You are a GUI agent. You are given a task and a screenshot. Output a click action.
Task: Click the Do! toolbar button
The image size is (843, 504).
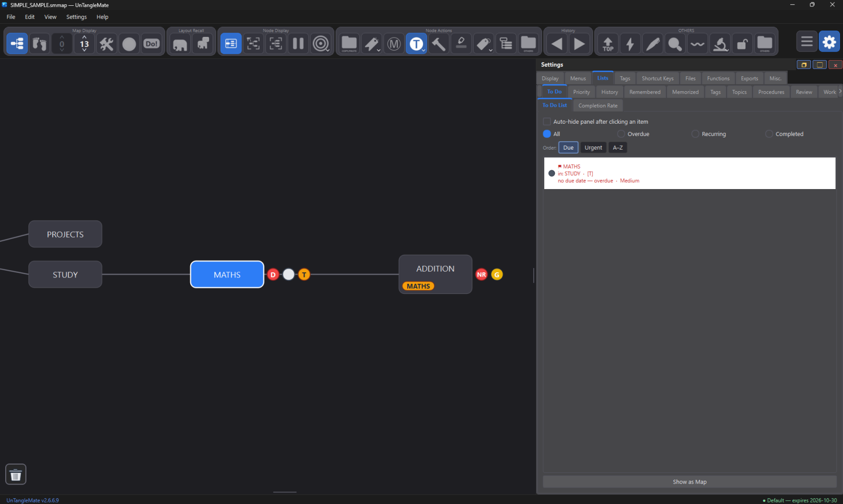click(x=151, y=44)
